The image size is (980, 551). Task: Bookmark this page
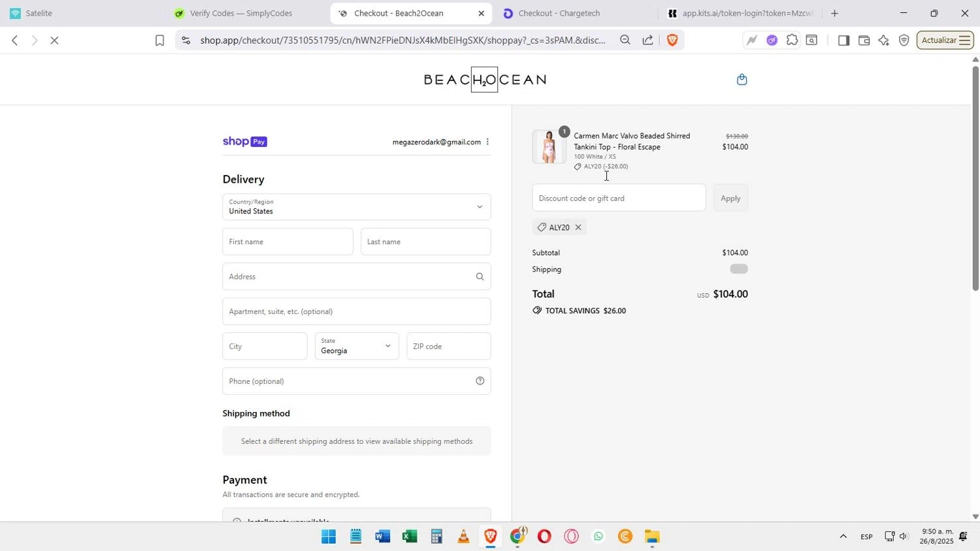click(159, 40)
